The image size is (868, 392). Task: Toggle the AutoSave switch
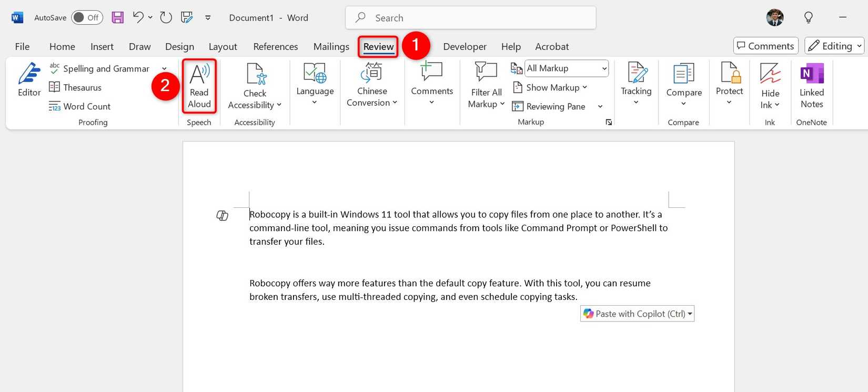coord(87,17)
